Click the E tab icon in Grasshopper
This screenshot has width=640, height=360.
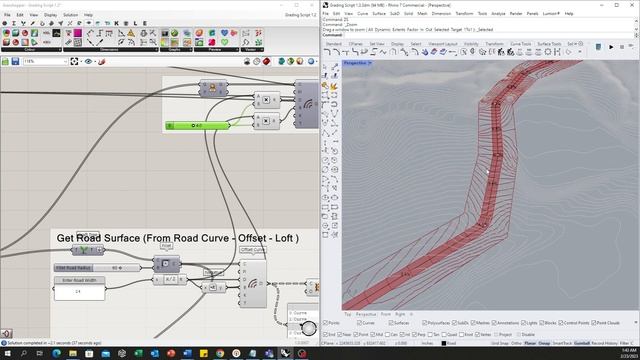tap(144, 23)
